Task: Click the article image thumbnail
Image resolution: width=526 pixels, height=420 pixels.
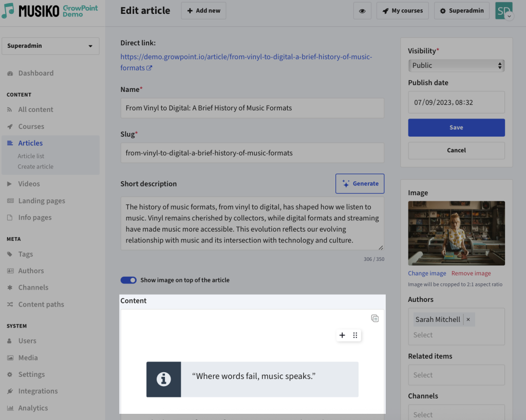Action: (456, 233)
